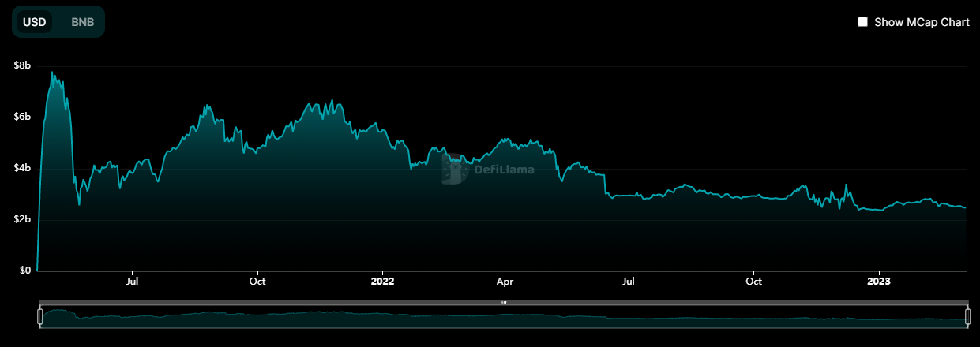The height and width of the screenshot is (347, 980).
Task: Click the 2022 label on the x-axis
Action: pos(382,281)
